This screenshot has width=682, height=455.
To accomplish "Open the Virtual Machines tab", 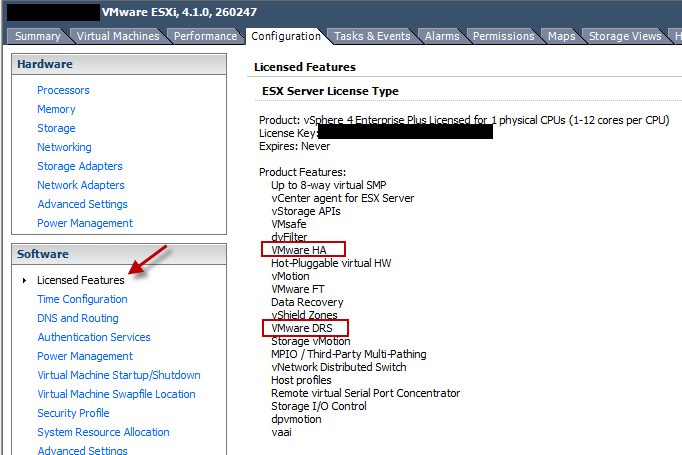I will coord(118,36).
